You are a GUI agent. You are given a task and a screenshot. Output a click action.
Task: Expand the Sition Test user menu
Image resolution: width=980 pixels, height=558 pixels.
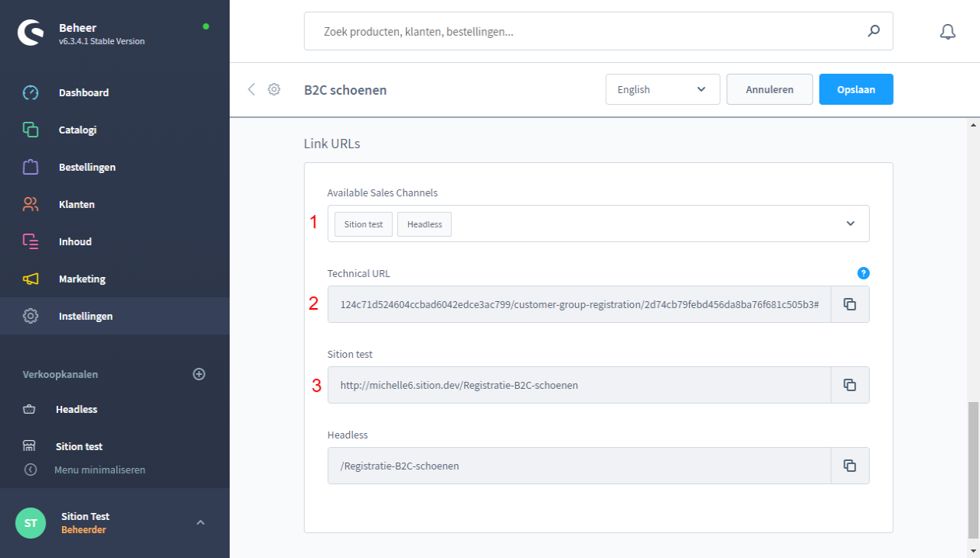coord(200,522)
